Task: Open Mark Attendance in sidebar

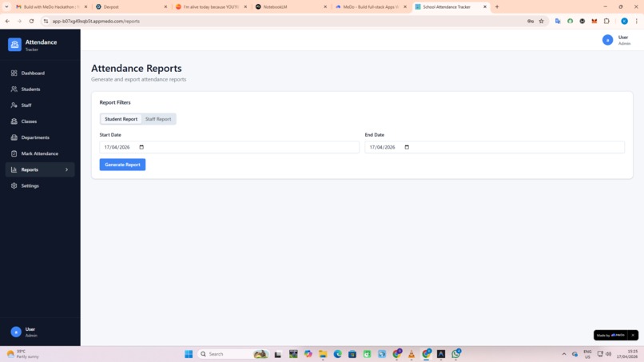Action: point(40,153)
